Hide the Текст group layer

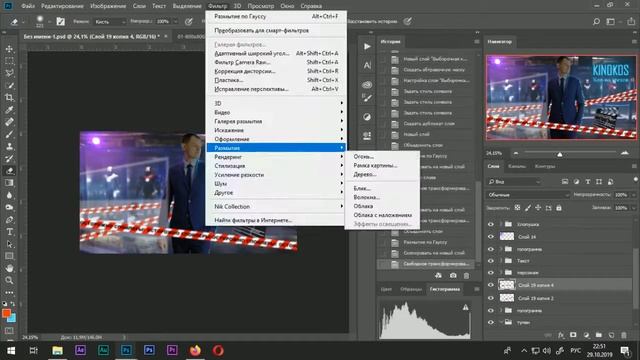click(x=491, y=260)
